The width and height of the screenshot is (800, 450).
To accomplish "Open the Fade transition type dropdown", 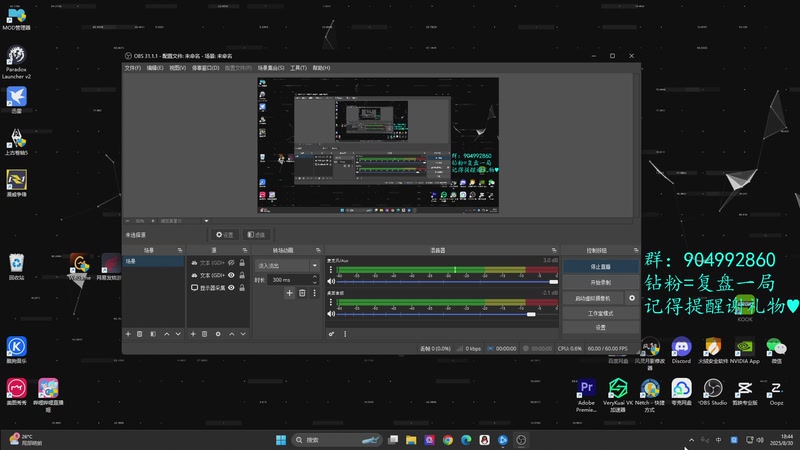I will point(287,265).
